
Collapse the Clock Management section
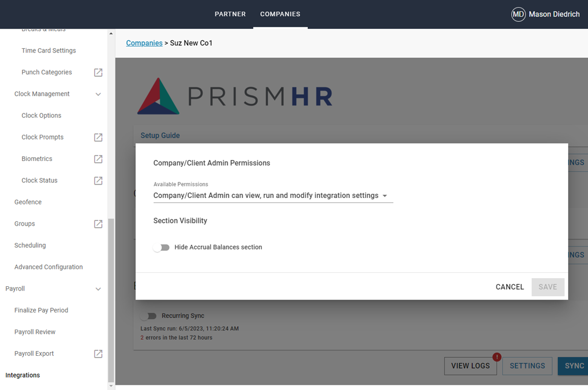coord(98,94)
